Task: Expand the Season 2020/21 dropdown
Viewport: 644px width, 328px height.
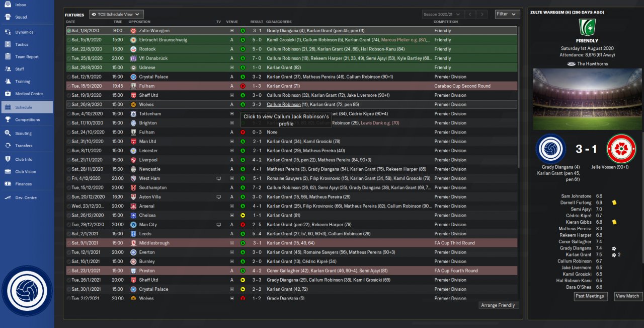Action: point(441,15)
